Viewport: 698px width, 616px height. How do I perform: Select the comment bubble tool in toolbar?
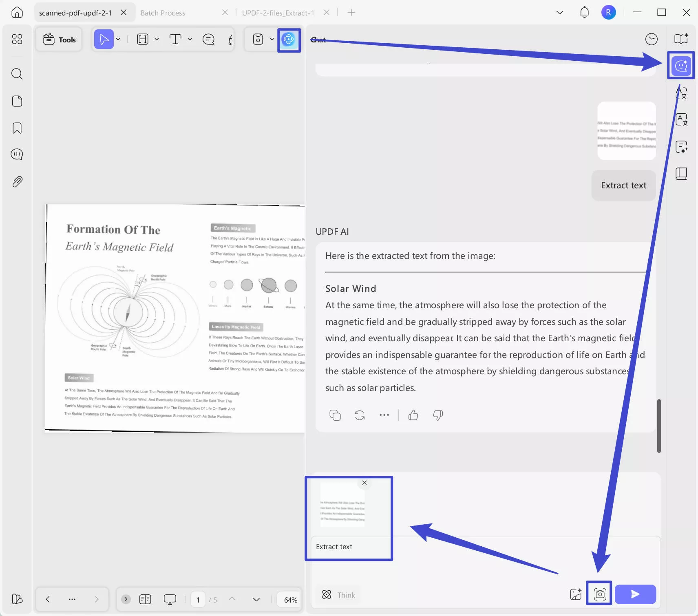click(x=208, y=39)
